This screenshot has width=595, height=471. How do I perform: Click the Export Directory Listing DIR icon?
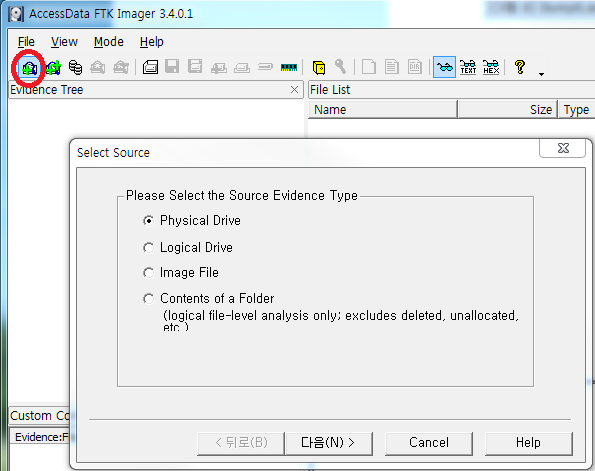(x=415, y=67)
